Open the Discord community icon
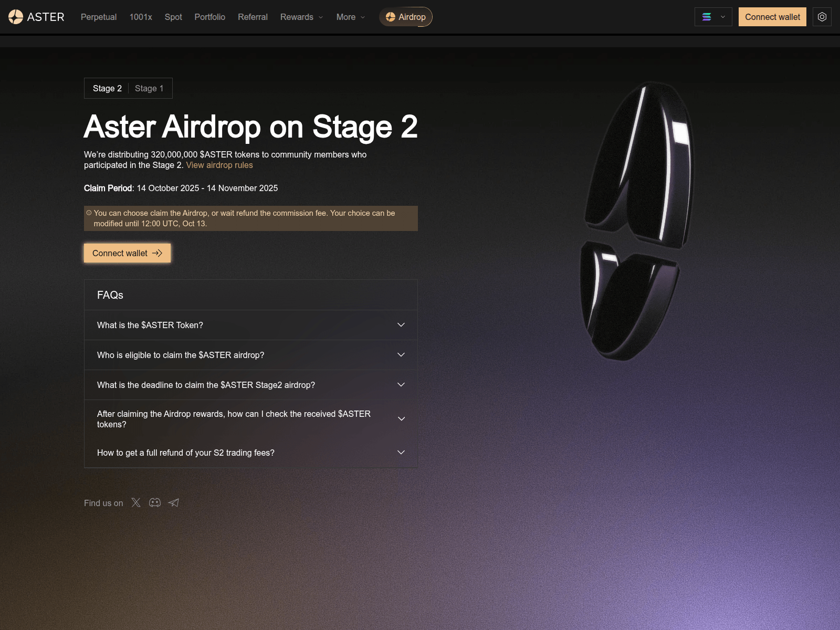 pyautogui.click(x=154, y=502)
